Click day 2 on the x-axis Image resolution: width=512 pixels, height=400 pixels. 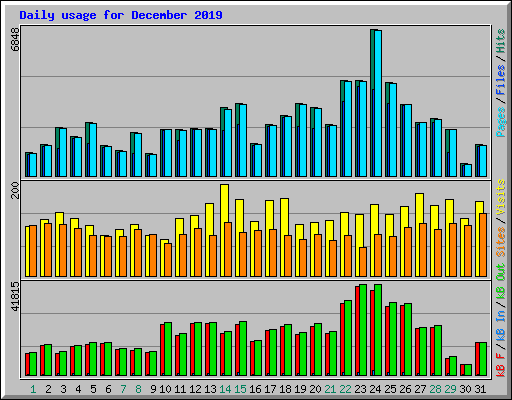point(48,389)
